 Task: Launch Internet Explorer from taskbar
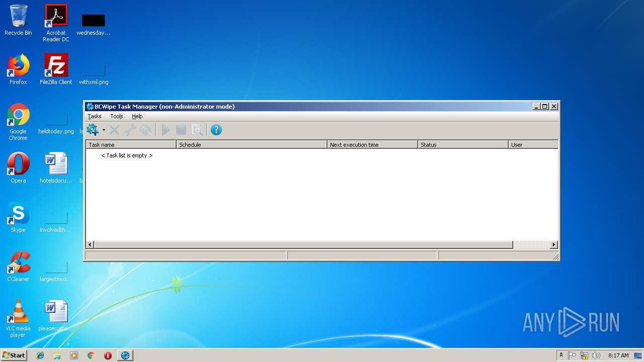click(x=40, y=355)
